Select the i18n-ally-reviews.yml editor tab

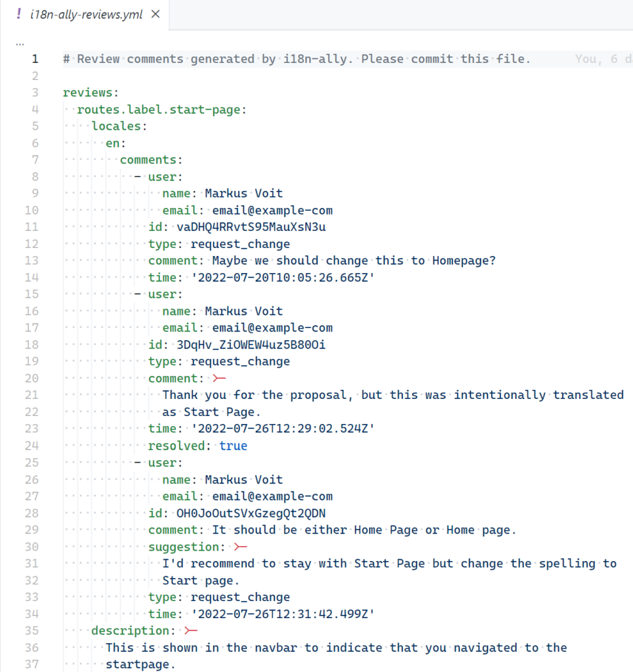tap(85, 14)
